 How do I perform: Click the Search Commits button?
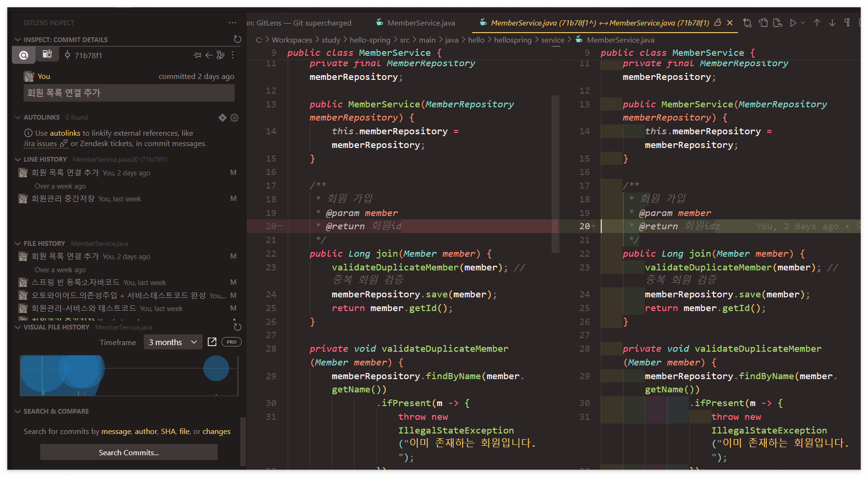pos(128,452)
